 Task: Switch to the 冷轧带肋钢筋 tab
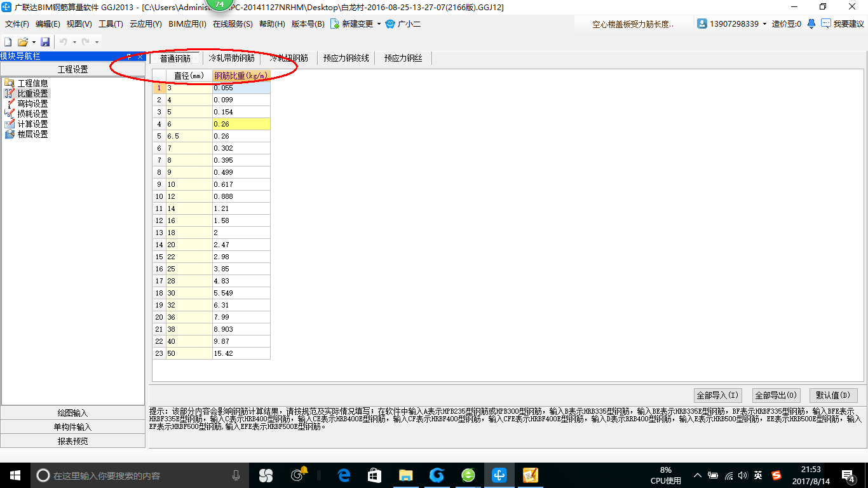[231, 58]
